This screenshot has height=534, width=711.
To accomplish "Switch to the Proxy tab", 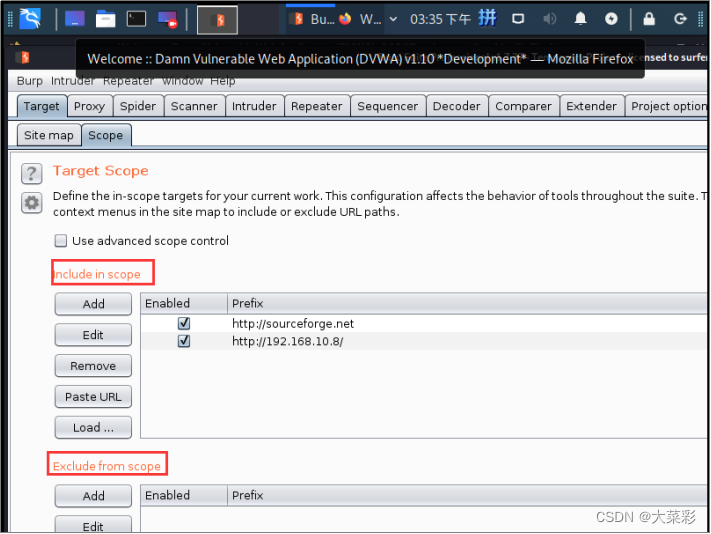I will (x=89, y=106).
